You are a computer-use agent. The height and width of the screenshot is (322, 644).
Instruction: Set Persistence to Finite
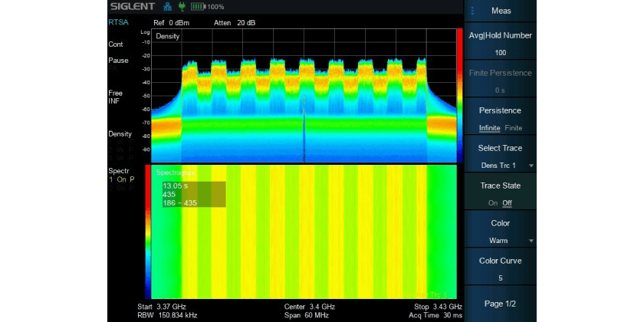pyautogui.click(x=514, y=128)
